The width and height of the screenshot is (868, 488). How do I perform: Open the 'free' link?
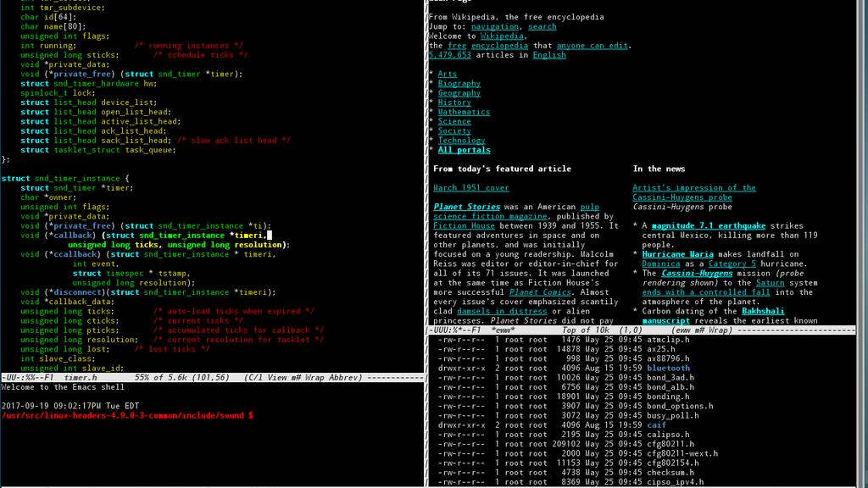coord(457,46)
